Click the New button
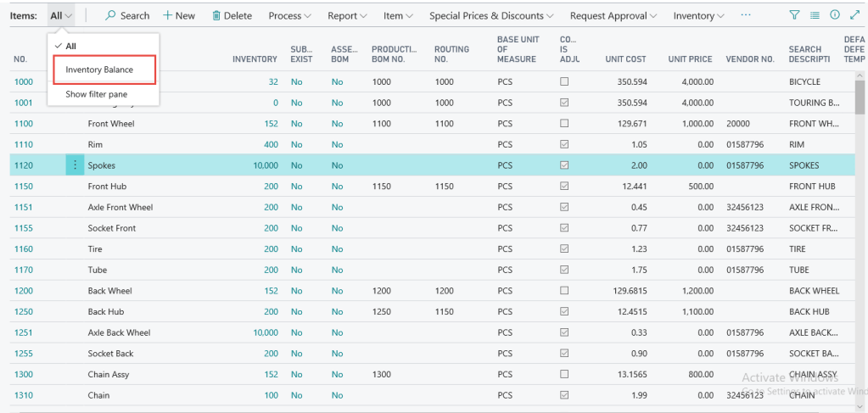This screenshot has width=868, height=413. click(x=179, y=16)
